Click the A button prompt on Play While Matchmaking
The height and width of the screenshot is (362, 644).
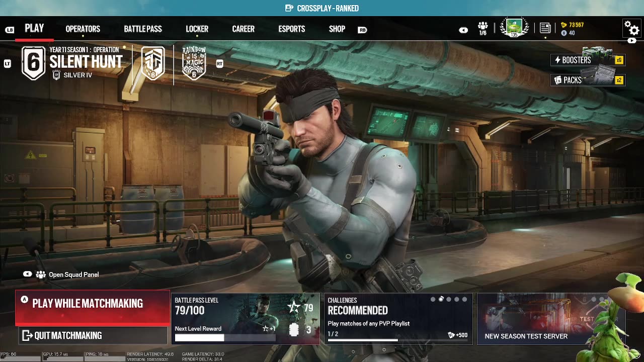point(24,300)
